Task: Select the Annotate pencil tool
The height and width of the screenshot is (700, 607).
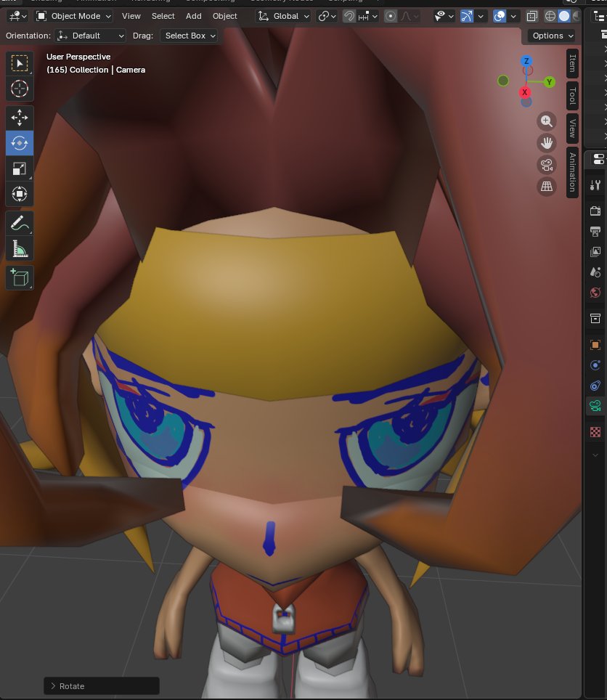Action: [19, 223]
